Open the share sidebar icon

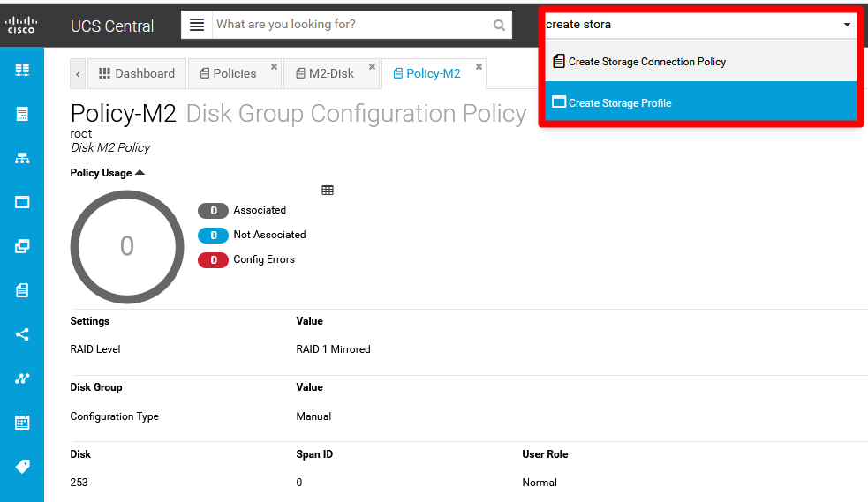(22, 334)
